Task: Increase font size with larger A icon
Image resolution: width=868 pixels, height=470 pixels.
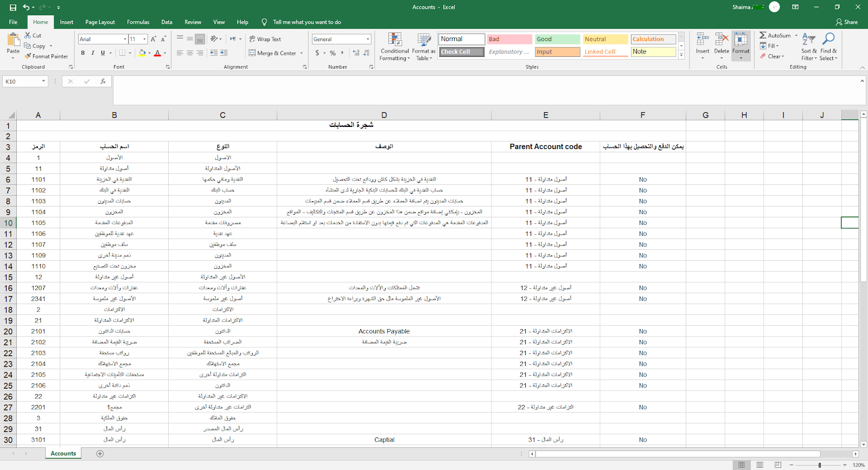Action: pyautogui.click(x=154, y=39)
